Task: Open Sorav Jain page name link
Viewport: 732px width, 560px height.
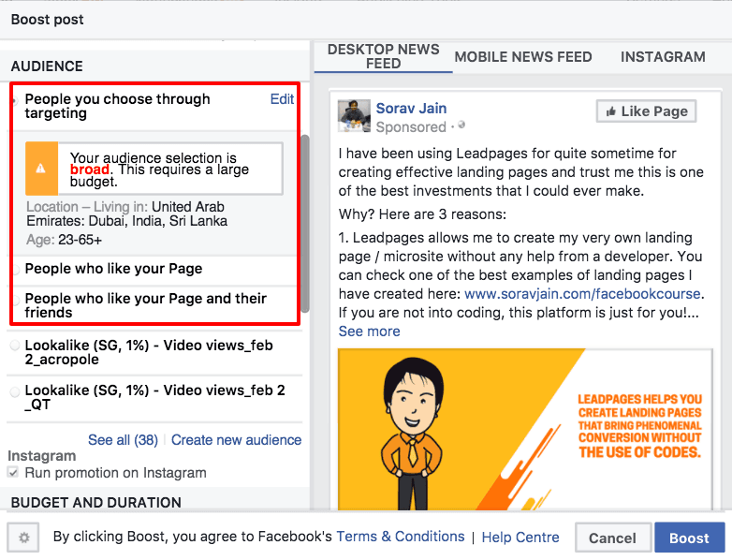Action: click(x=411, y=108)
